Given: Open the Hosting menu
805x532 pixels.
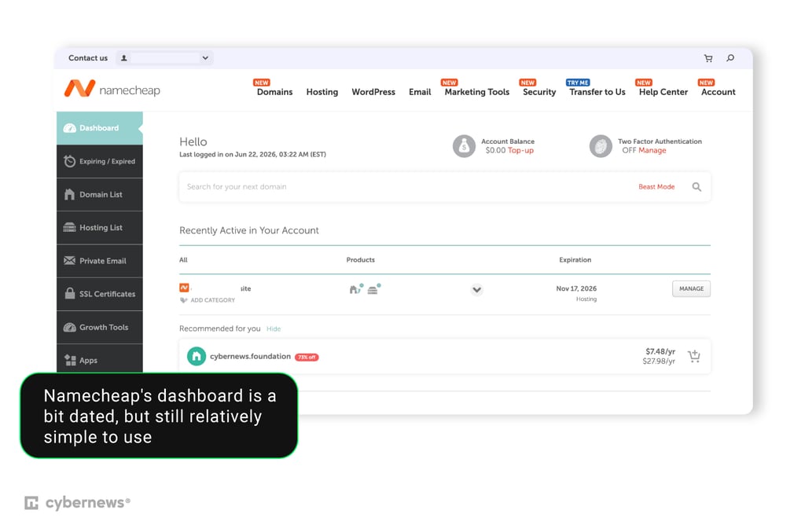Looking at the screenshot, I should 322,92.
